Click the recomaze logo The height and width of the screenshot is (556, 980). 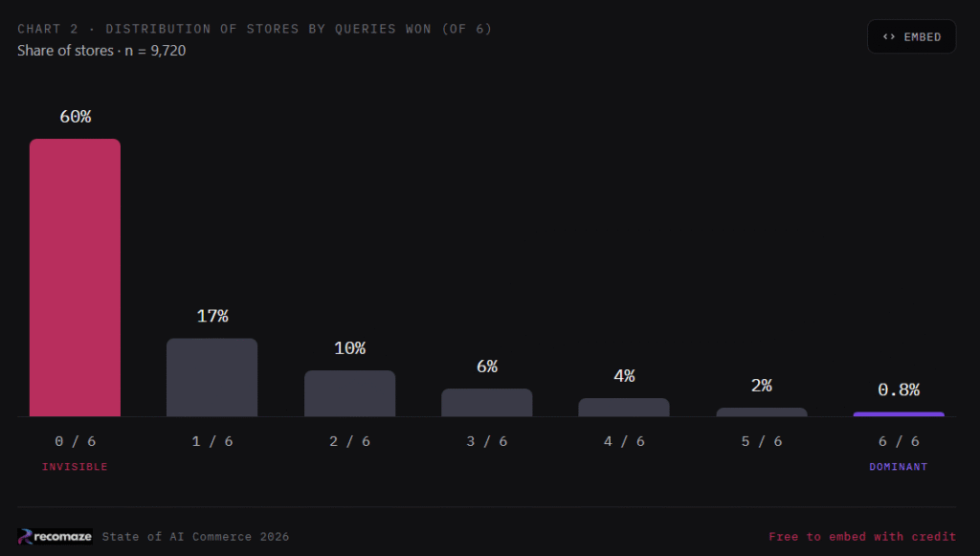55,537
